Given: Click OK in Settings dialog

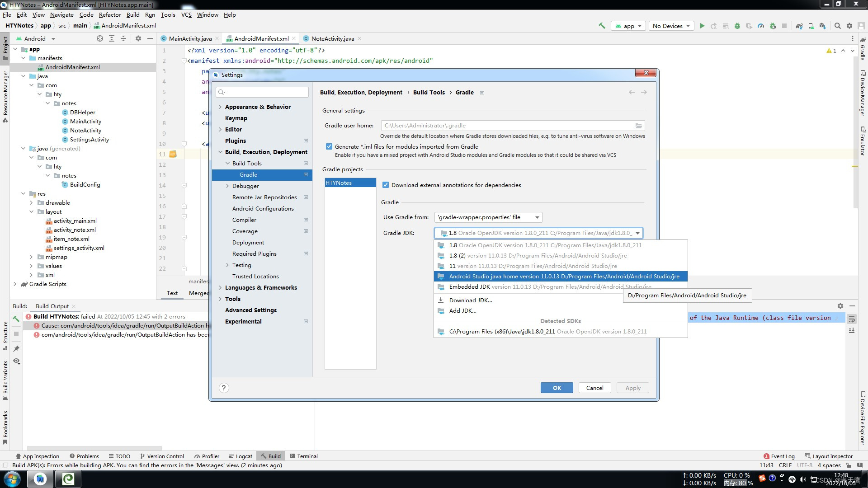Looking at the screenshot, I should pos(557,388).
